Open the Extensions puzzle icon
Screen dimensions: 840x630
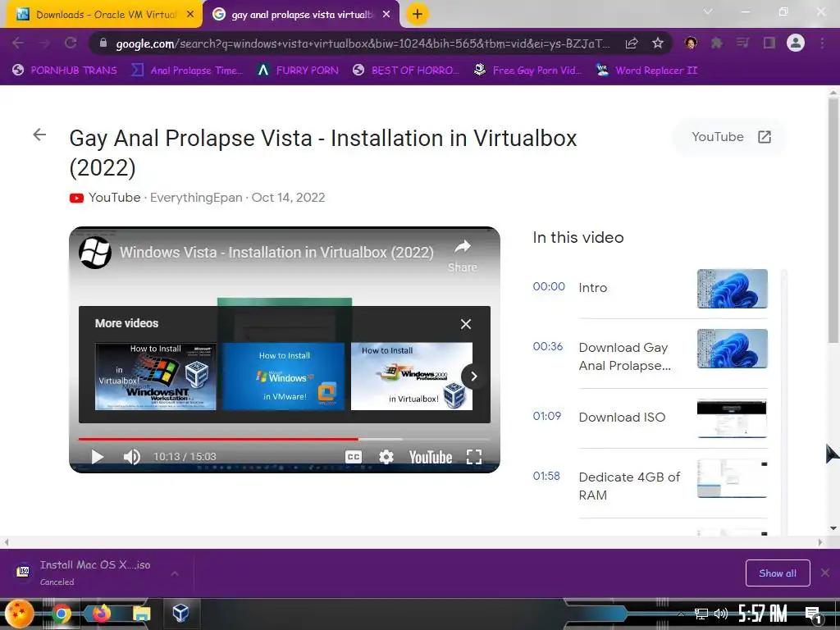pos(717,43)
